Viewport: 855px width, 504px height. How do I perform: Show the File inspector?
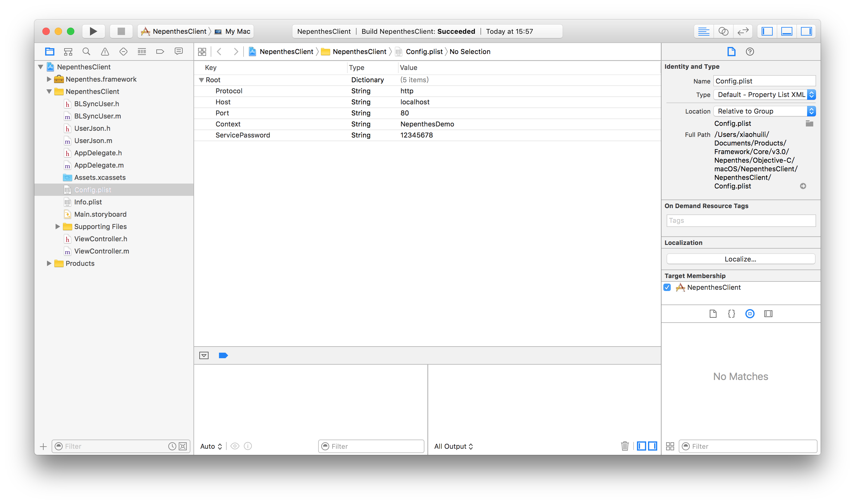[x=731, y=52]
